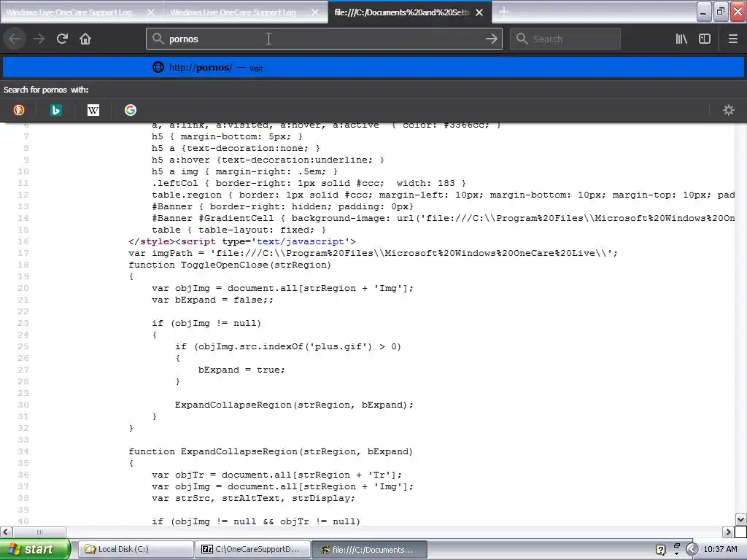This screenshot has width=747, height=560.
Task: Click the magnifier in the address bar
Action: (x=158, y=39)
